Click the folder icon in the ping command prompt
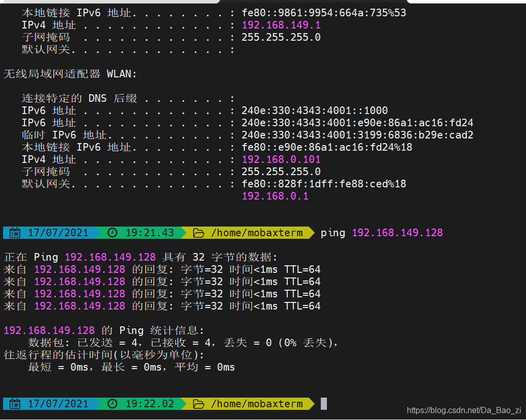Viewport: 526px width, 420px height. [x=198, y=233]
